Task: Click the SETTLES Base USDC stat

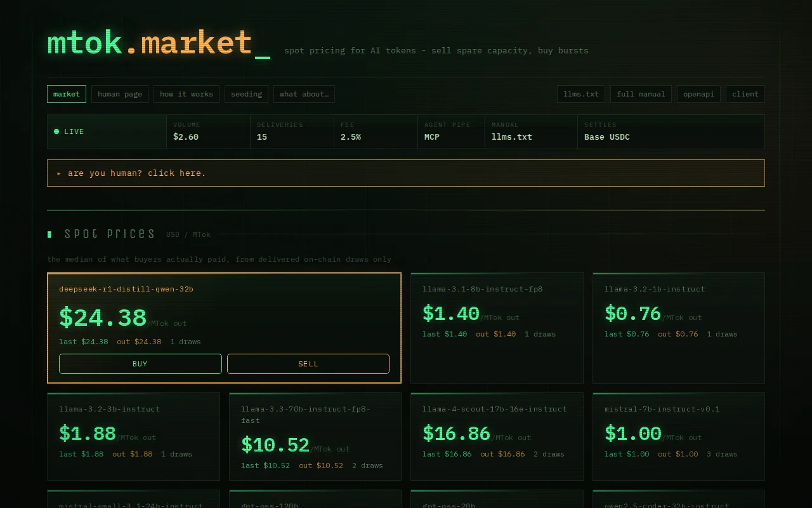Action: click(671, 131)
